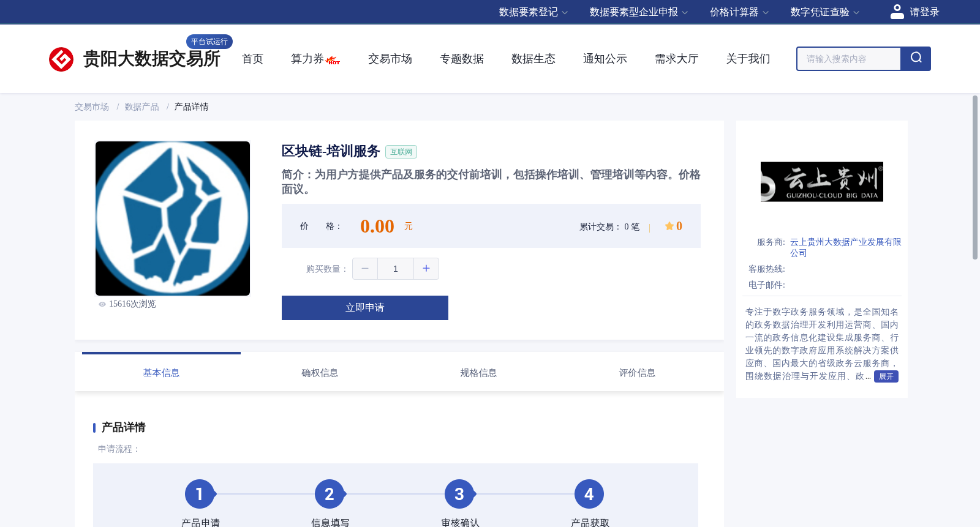Click the HOT flame badge beside 算力券
980x527 pixels.
point(333,61)
